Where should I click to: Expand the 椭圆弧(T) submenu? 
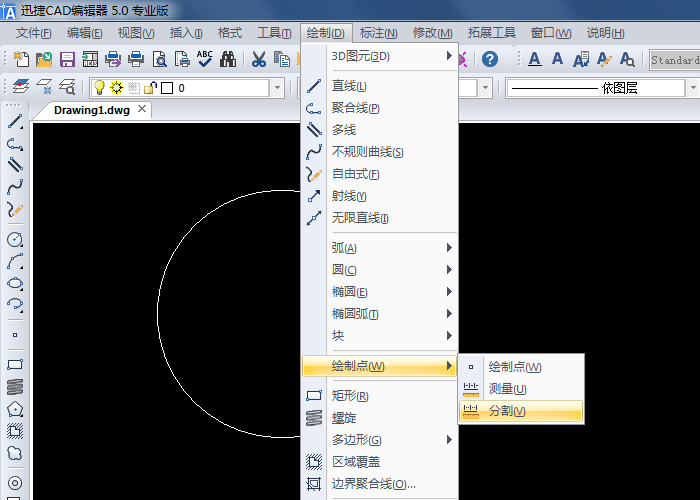coord(380,314)
